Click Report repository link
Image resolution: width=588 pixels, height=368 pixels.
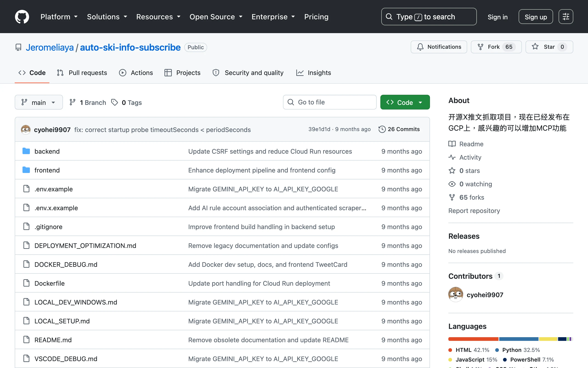point(474,210)
